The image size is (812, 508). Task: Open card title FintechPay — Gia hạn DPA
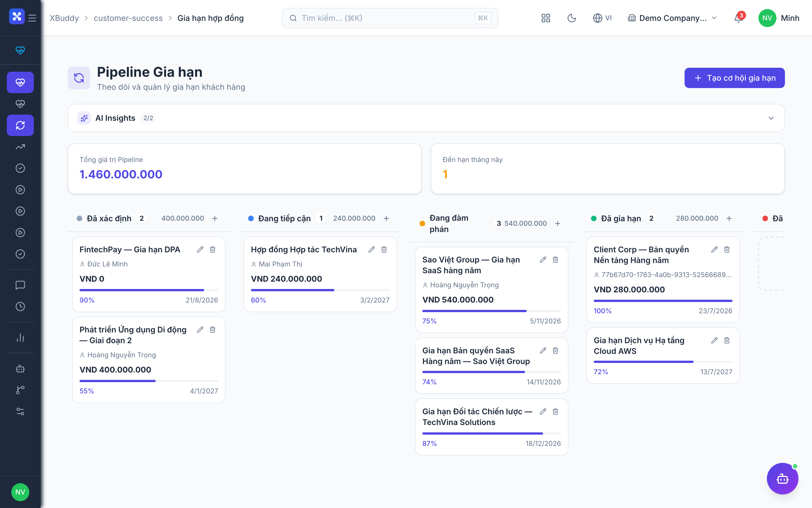[x=130, y=250]
